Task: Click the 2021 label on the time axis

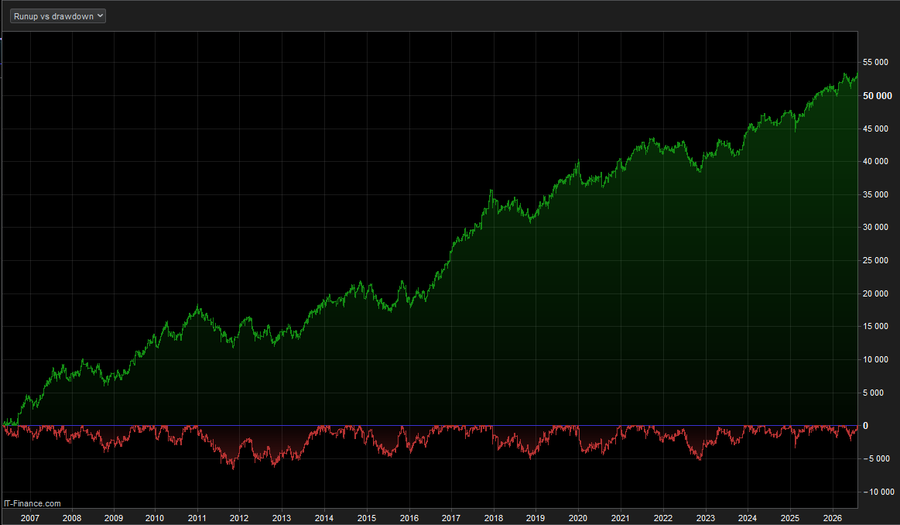Action: coord(620,518)
